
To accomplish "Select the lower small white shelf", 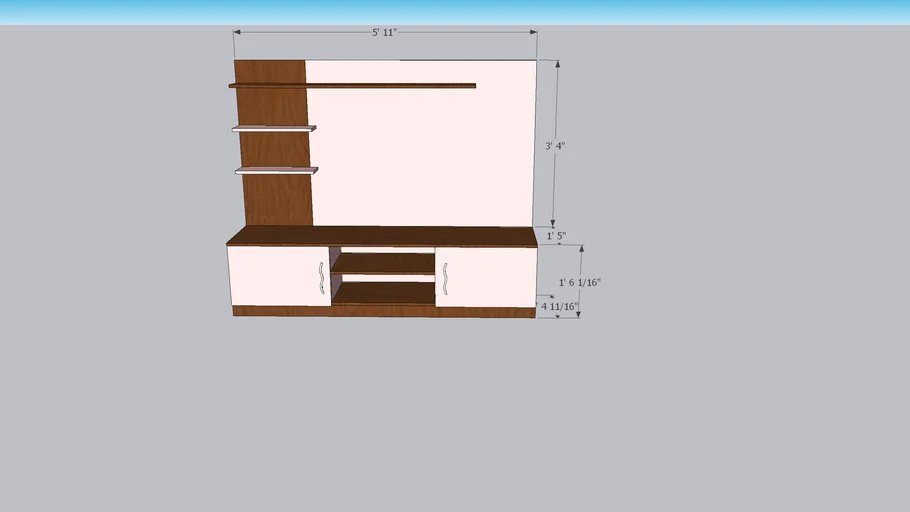I will pyautogui.click(x=276, y=171).
